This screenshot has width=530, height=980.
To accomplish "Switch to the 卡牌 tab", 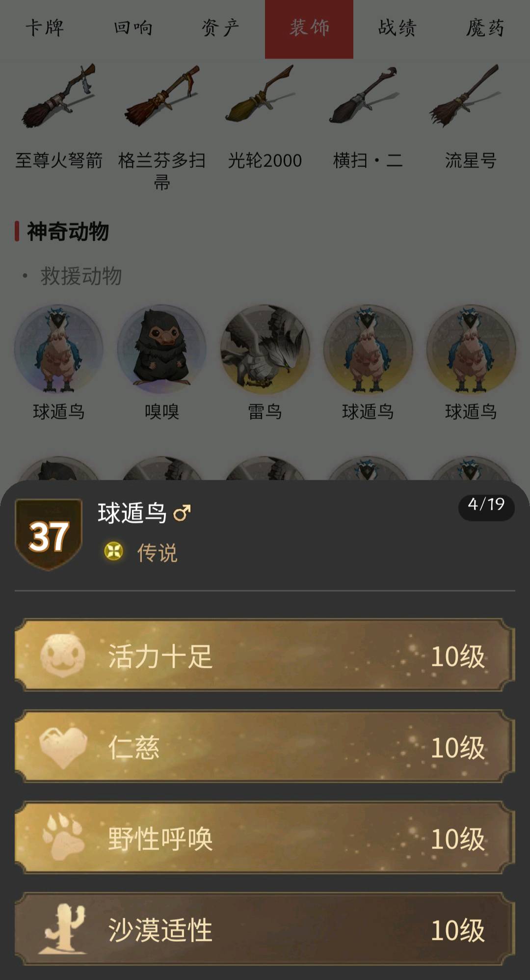I will point(44,28).
